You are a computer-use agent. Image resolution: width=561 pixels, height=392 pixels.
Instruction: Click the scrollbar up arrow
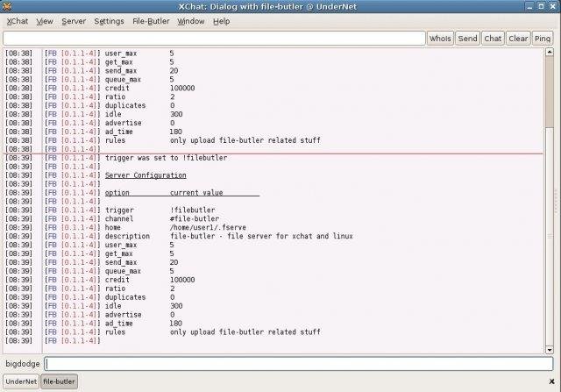(550, 53)
